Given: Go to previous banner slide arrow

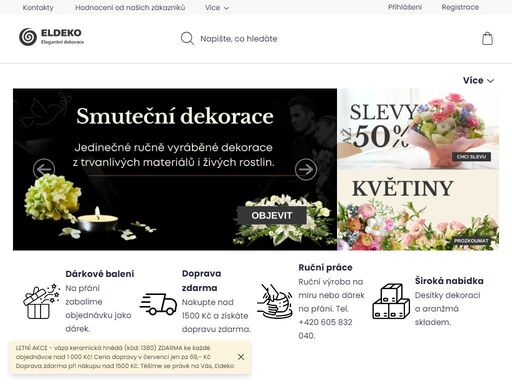Looking at the screenshot, I should (x=44, y=169).
